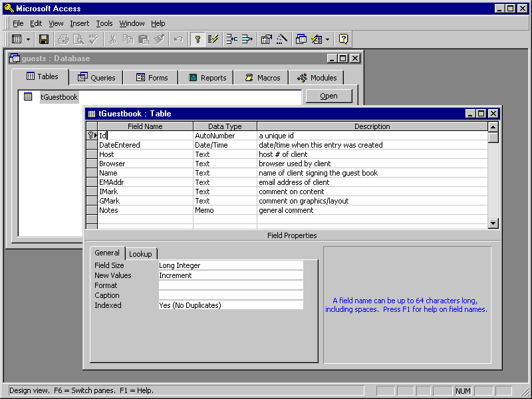
Task: Click the Build wand toolbar icon
Action: 281,39
